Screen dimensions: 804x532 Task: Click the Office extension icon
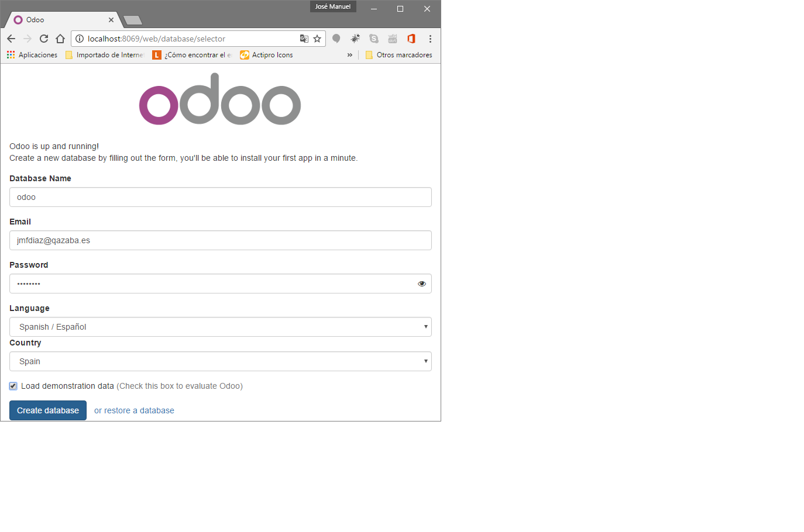point(411,39)
